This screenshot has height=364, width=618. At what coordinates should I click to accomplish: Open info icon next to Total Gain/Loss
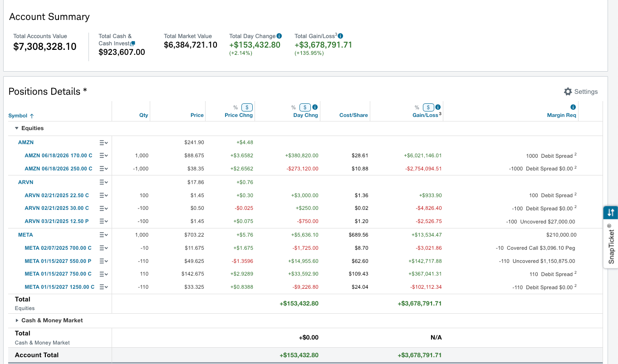click(340, 36)
